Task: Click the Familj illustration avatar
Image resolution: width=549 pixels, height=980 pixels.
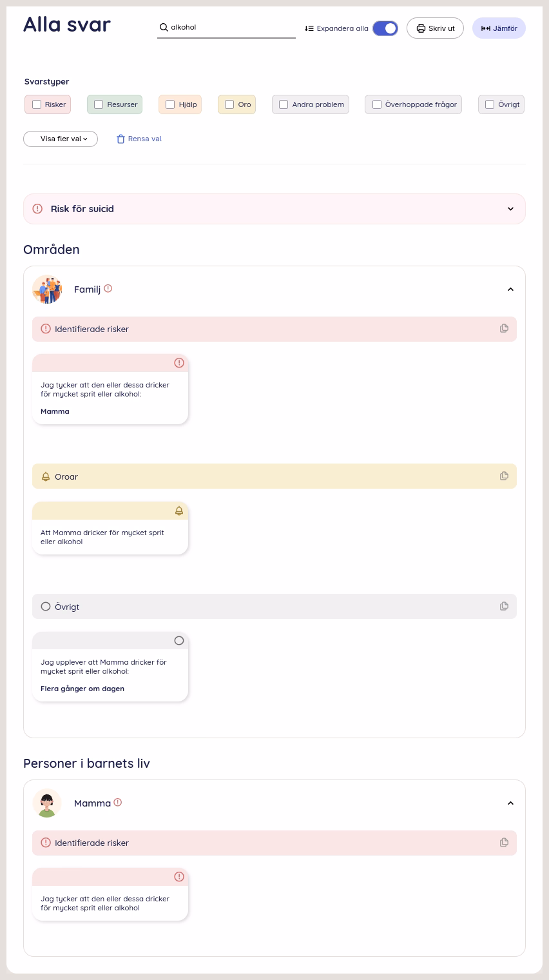Action: click(47, 289)
